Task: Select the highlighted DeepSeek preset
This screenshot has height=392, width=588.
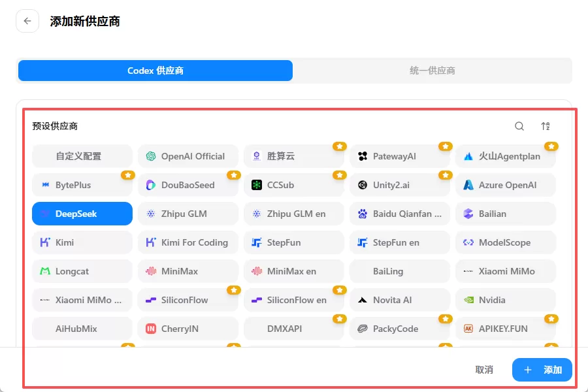Action: (82, 214)
